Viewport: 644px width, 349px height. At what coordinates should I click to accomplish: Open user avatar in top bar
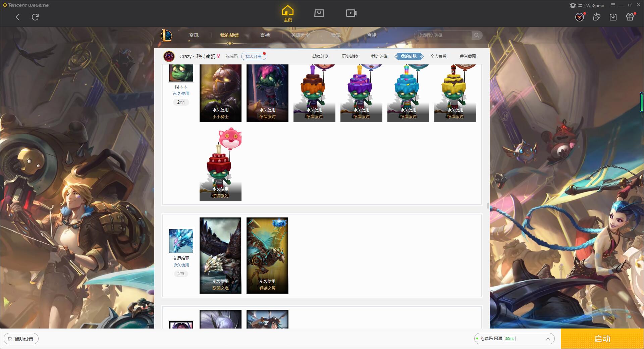[580, 17]
